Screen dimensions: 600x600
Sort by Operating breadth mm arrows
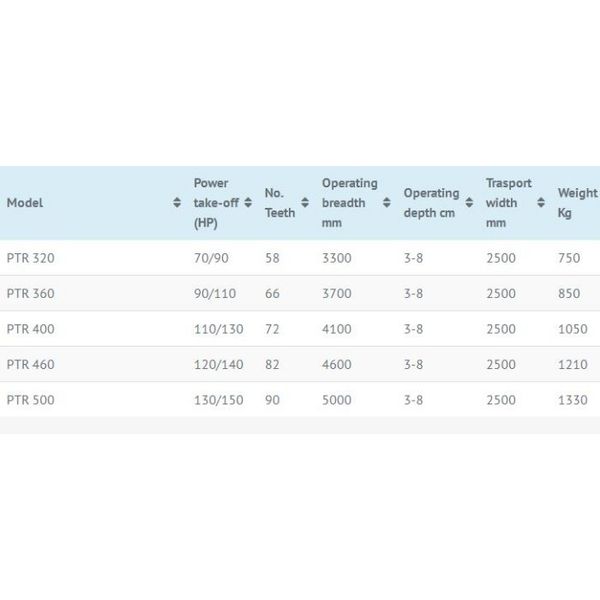coord(386,202)
